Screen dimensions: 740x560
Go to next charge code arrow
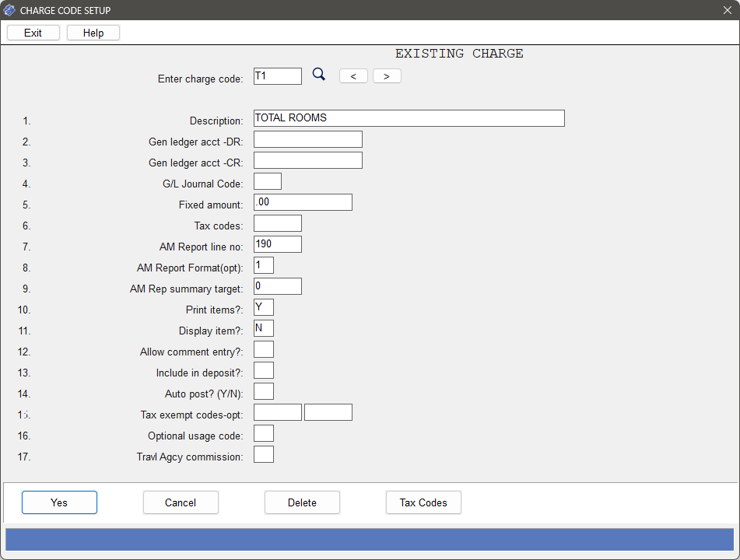click(387, 76)
